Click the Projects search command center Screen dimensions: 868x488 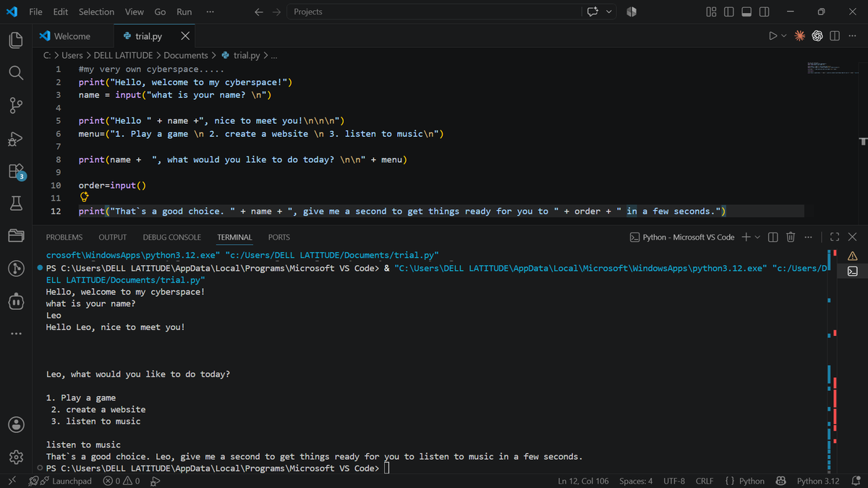point(433,12)
